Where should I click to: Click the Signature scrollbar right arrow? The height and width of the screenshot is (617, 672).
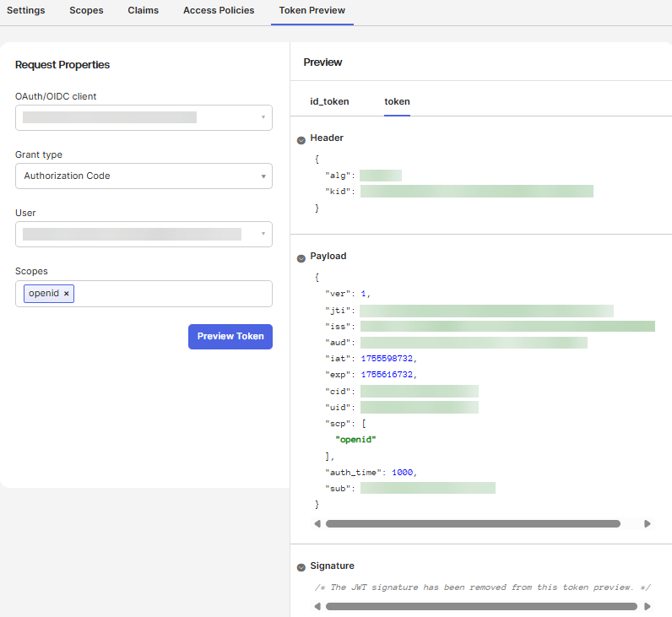point(648,606)
